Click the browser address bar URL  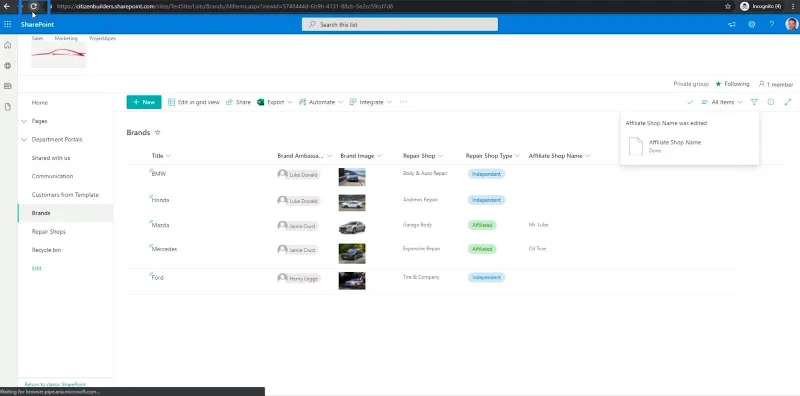click(224, 6)
